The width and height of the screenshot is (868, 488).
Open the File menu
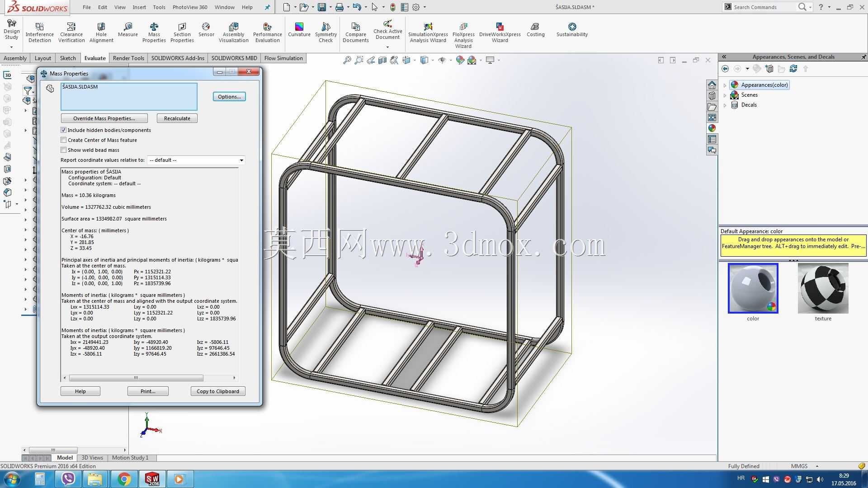[x=87, y=7]
